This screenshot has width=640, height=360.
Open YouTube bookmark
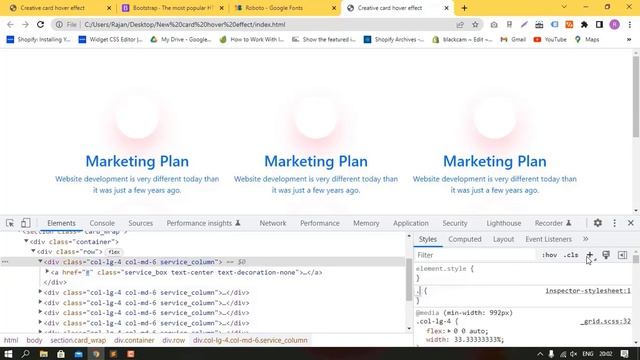tap(550, 40)
